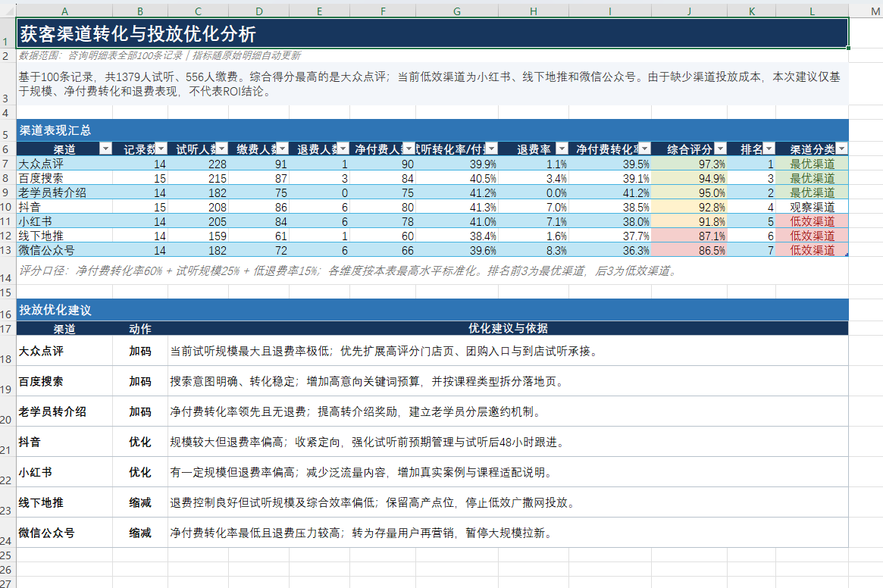Click the 渠道表现汇总 section header
Viewport: 883px width, 588px height.
point(433,130)
